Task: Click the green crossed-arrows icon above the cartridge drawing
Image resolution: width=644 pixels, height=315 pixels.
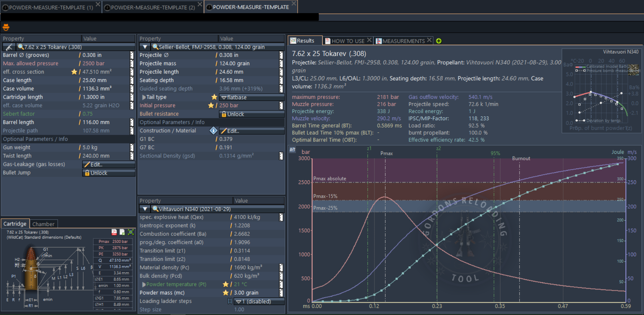Action: [131, 232]
